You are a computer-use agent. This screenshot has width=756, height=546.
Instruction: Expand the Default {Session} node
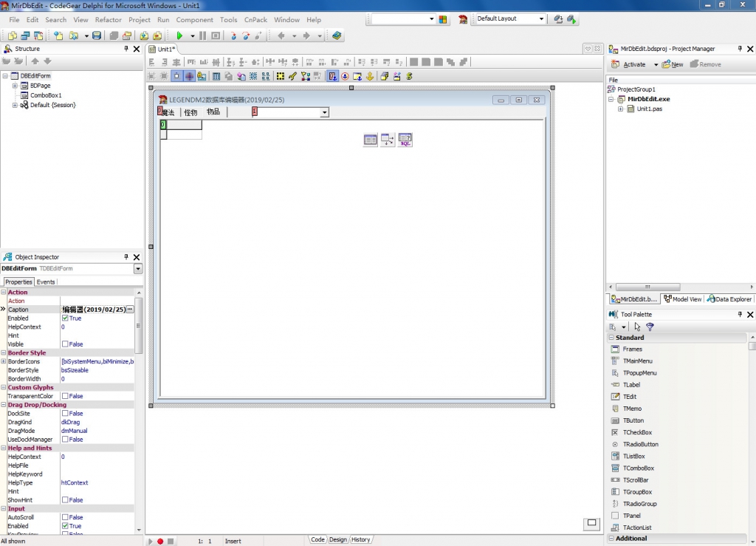15,105
